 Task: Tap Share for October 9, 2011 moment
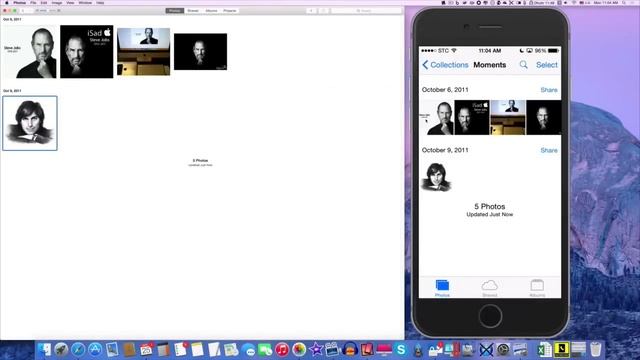point(549,150)
